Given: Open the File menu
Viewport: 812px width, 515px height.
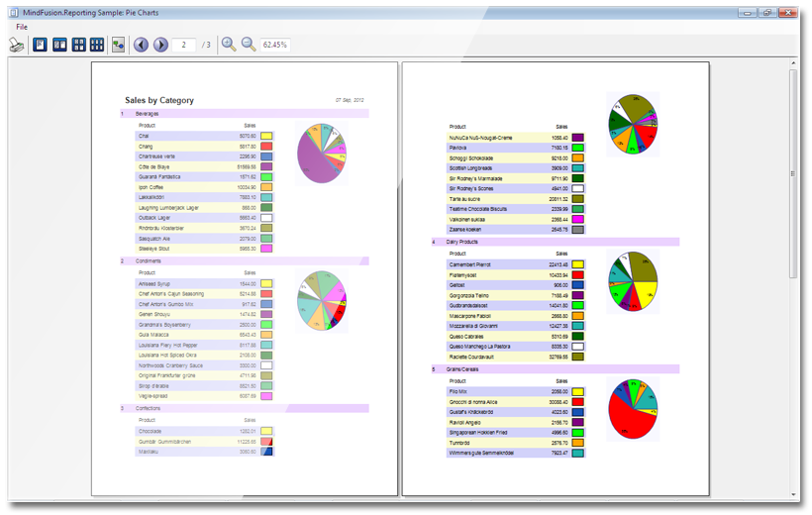Looking at the screenshot, I should coord(21,26).
